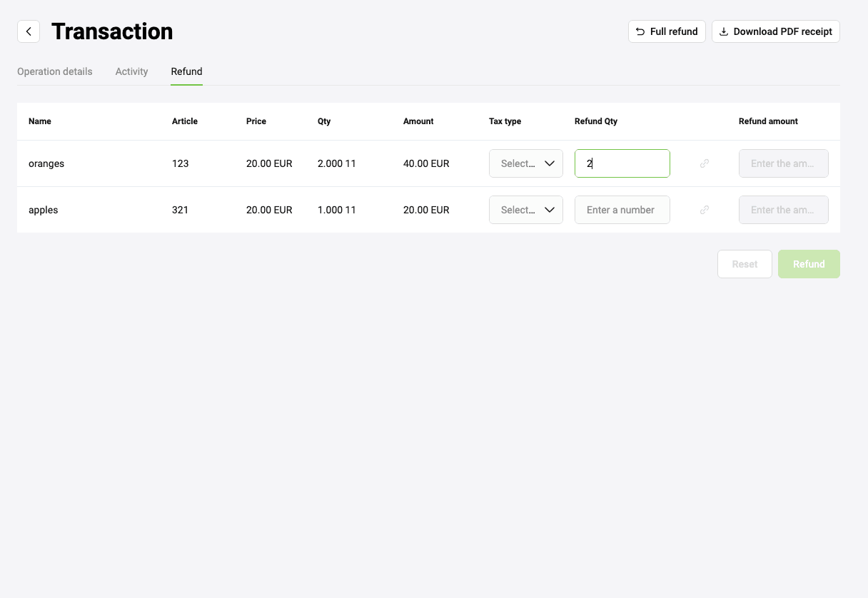Image resolution: width=868 pixels, height=598 pixels.
Task: Click the Refund amount field for apples
Action: [783, 210]
